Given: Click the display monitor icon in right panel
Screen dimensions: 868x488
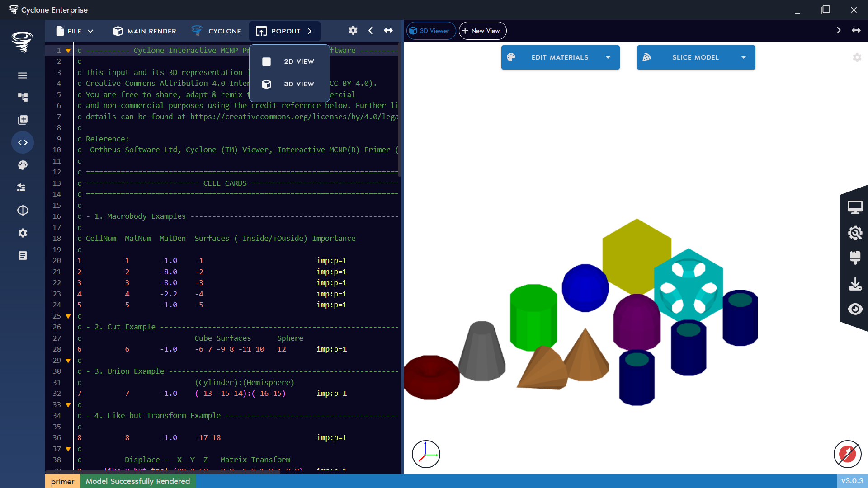Looking at the screenshot, I should [x=856, y=206].
